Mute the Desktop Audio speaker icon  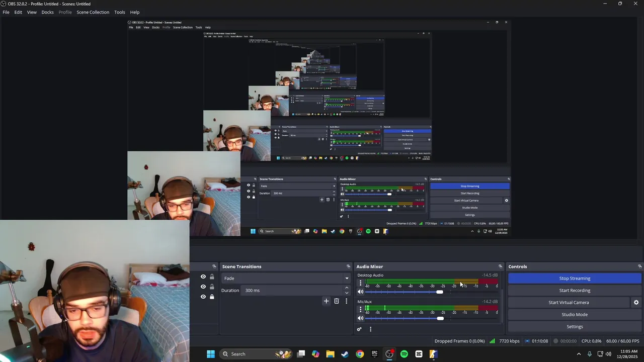[360, 292]
